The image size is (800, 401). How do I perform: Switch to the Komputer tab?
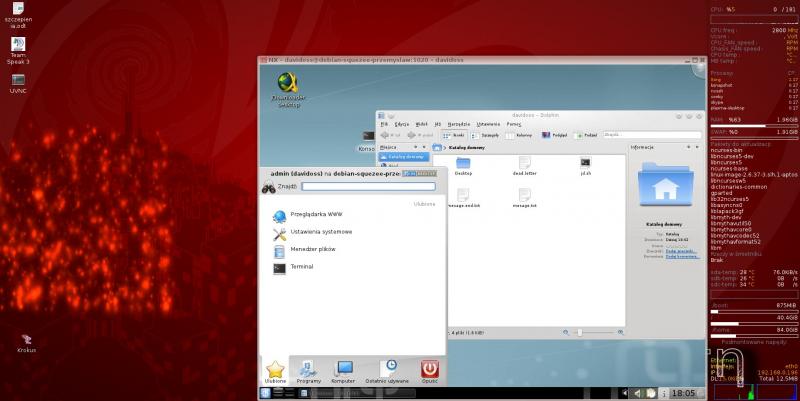344,372
